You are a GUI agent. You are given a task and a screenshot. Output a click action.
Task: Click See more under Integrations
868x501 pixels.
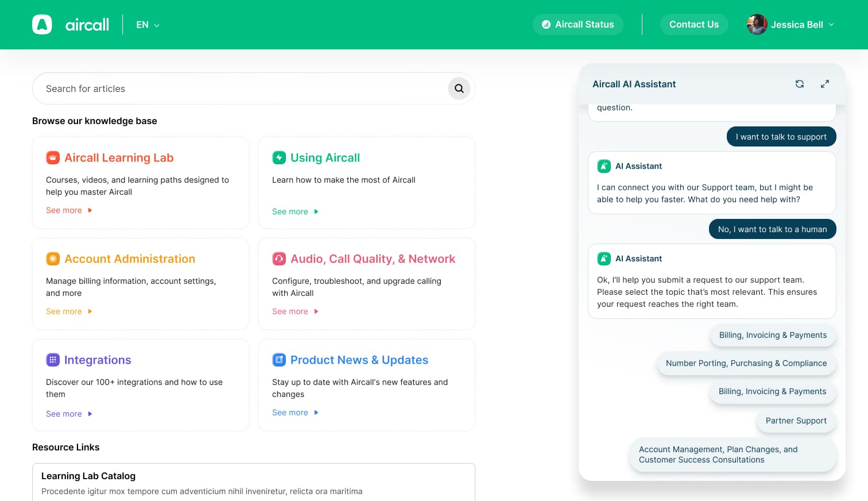click(69, 414)
